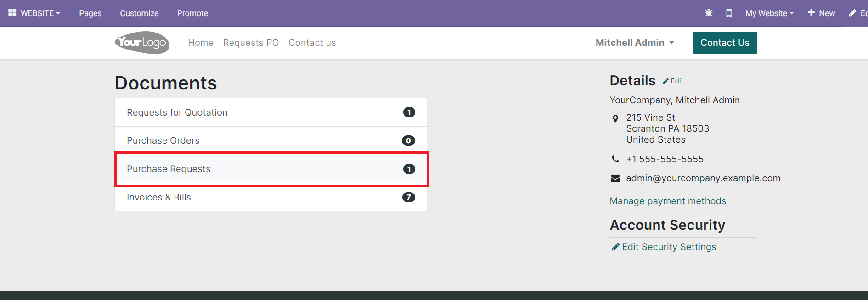Expand the Mitchell Admin user dropdown
The width and height of the screenshot is (868, 300).
[x=635, y=43]
